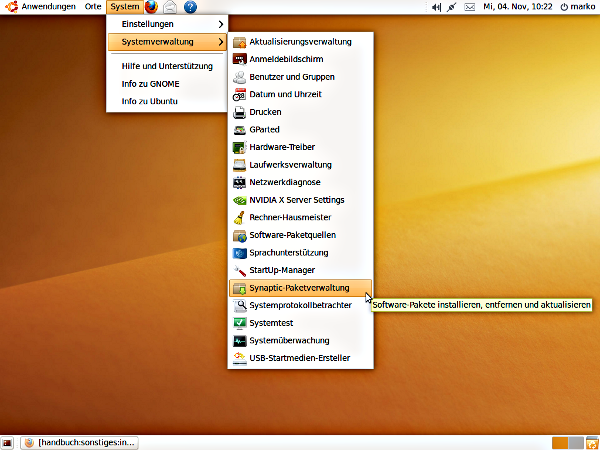Click the Aktualisierungsverwaltung icon
The height and width of the screenshot is (450, 600).
tap(240, 42)
